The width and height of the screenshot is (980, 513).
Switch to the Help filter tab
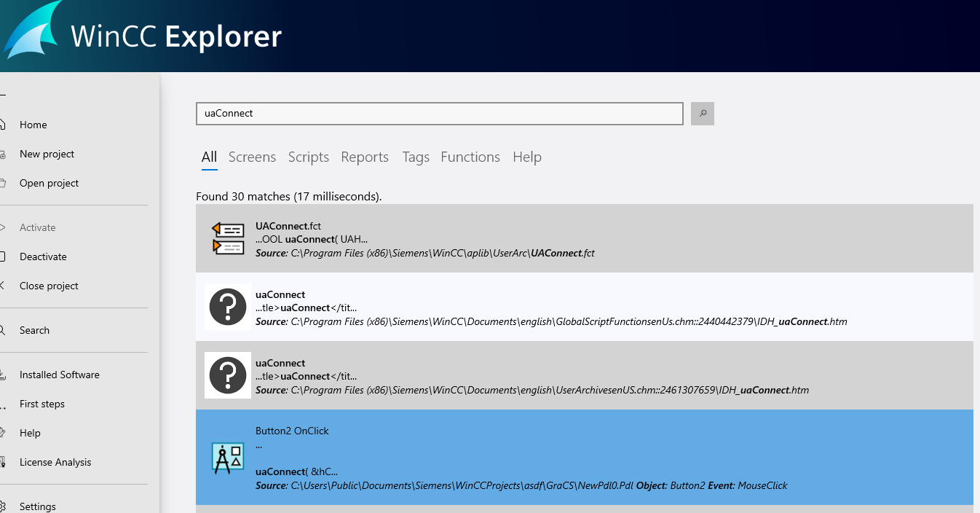(x=527, y=157)
